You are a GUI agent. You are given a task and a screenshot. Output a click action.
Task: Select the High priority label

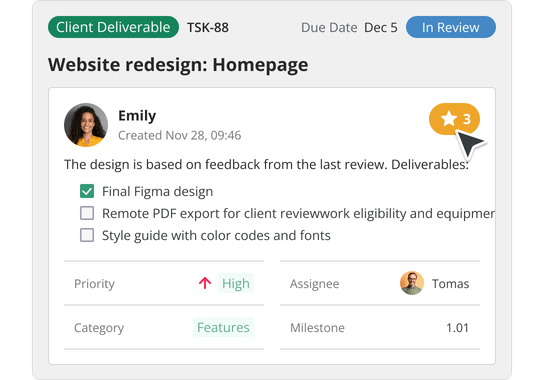click(x=236, y=283)
